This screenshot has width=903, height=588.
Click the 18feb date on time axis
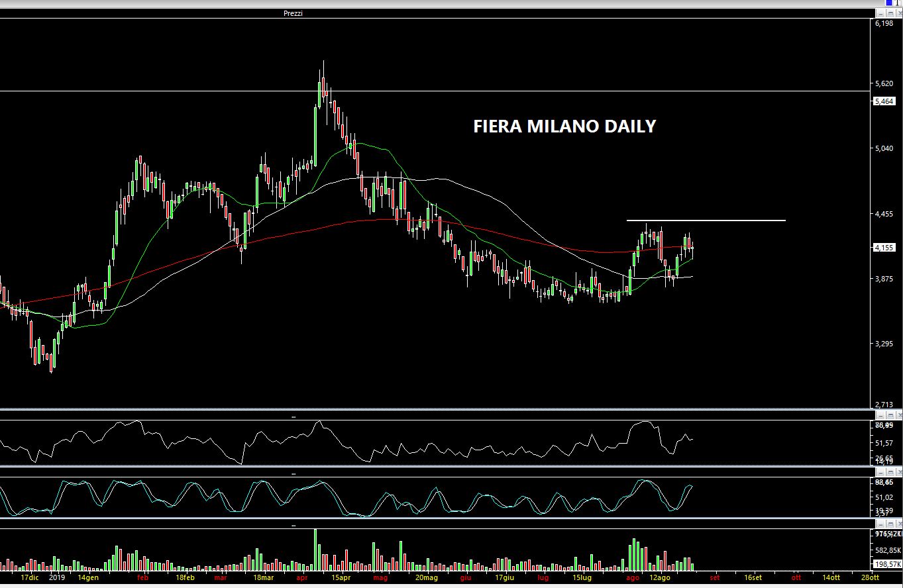click(x=185, y=577)
